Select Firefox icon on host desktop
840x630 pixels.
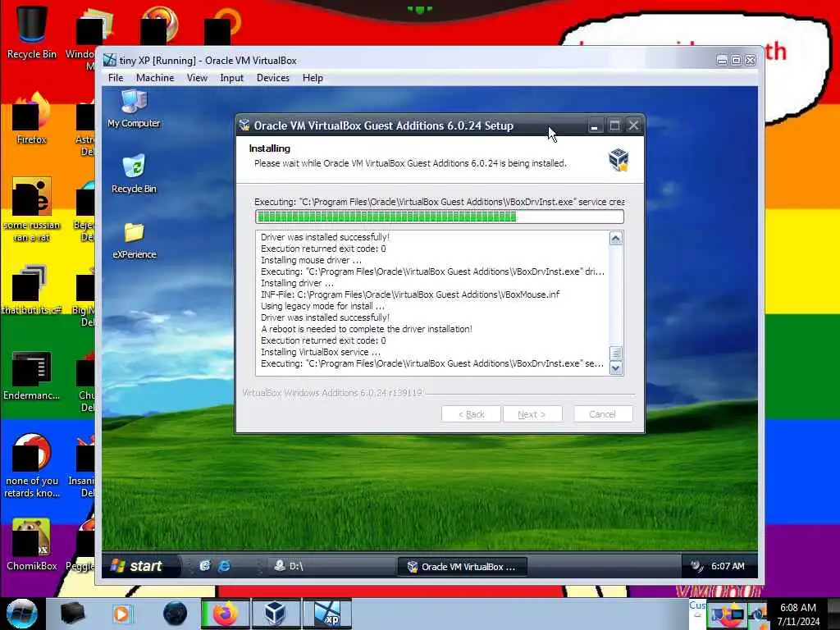[x=32, y=118]
